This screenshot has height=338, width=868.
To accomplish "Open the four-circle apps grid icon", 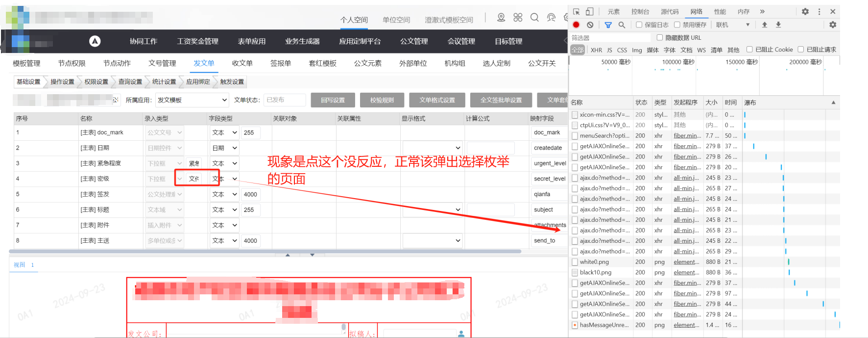I will [x=518, y=18].
